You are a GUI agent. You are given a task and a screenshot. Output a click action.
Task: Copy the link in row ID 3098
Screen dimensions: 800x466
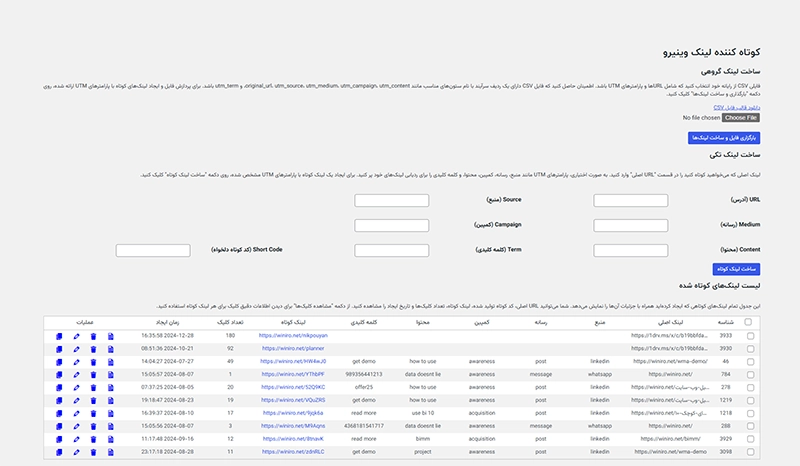point(59,452)
